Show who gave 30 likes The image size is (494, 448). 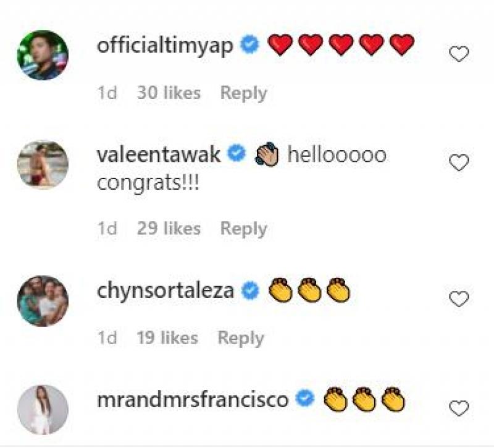169,93
